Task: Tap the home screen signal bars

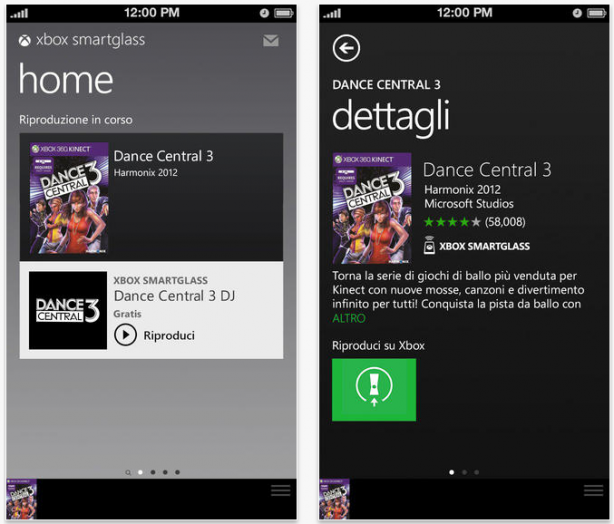Action: tap(19, 14)
